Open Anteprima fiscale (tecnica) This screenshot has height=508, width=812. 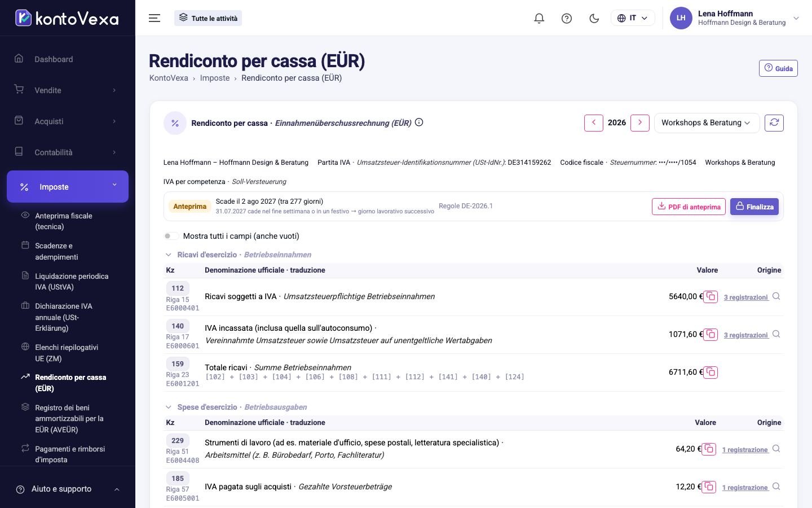coord(68,221)
